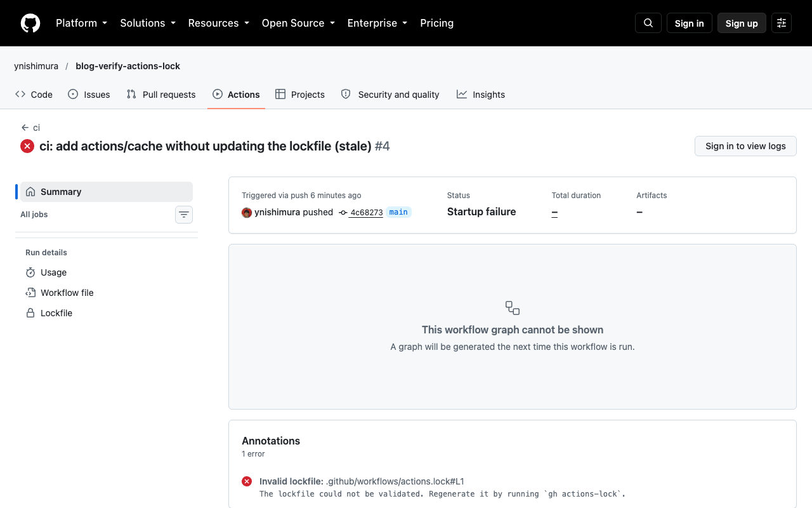Click the Invalid lockfile error icon

click(247, 481)
